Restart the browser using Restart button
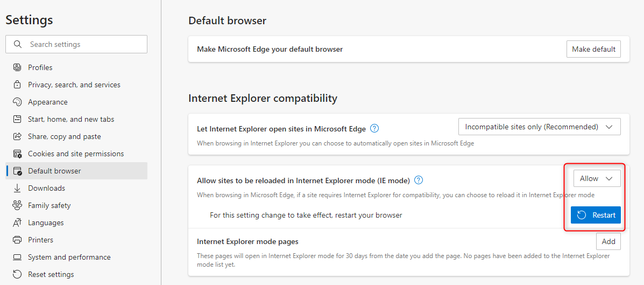This screenshot has height=285, width=644. [x=596, y=215]
